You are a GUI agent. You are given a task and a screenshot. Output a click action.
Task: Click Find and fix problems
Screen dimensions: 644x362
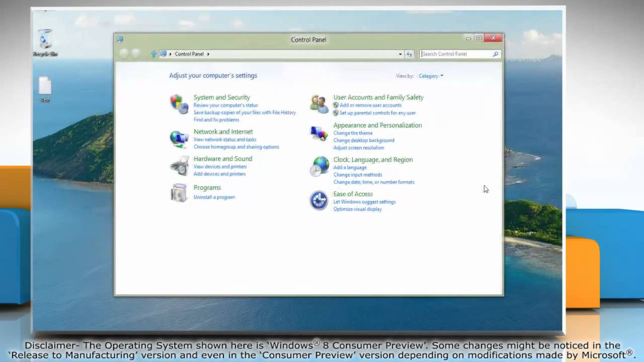[x=216, y=120]
